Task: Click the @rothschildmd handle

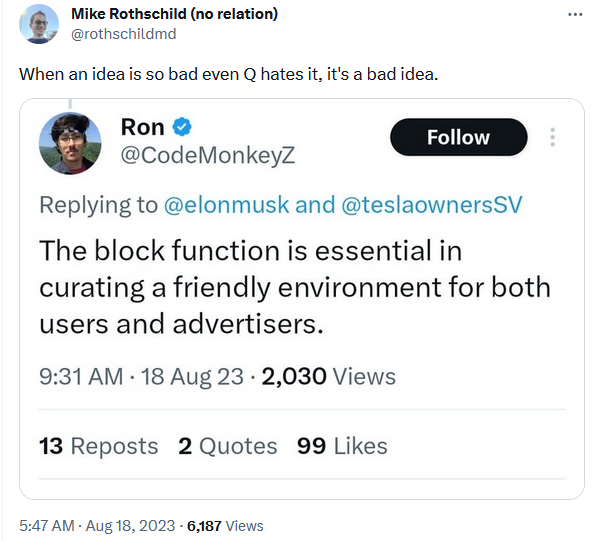Action: click(124, 34)
